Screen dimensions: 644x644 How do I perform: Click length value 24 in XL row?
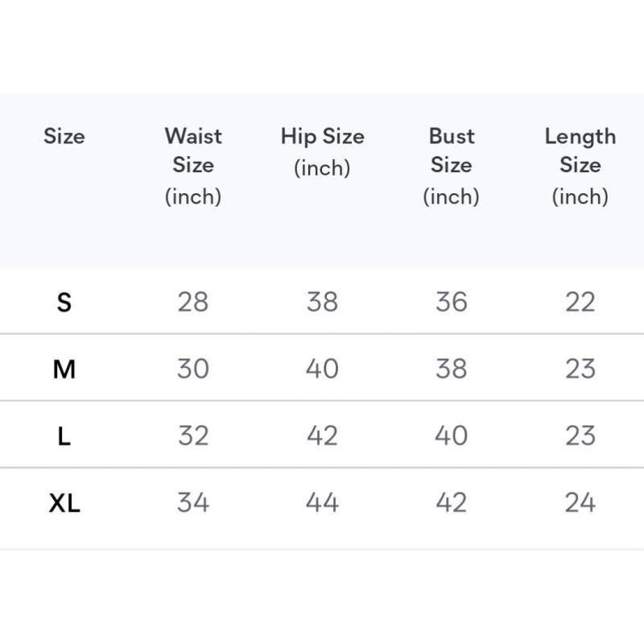[580, 502]
